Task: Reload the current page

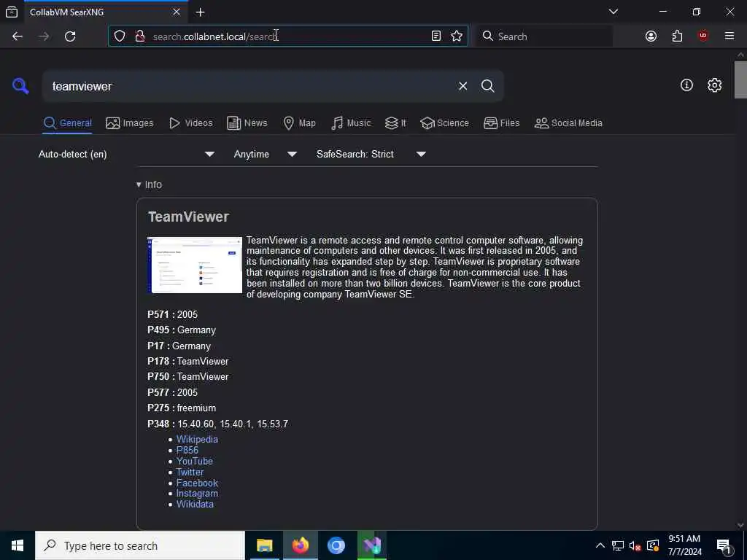Action: [70, 36]
